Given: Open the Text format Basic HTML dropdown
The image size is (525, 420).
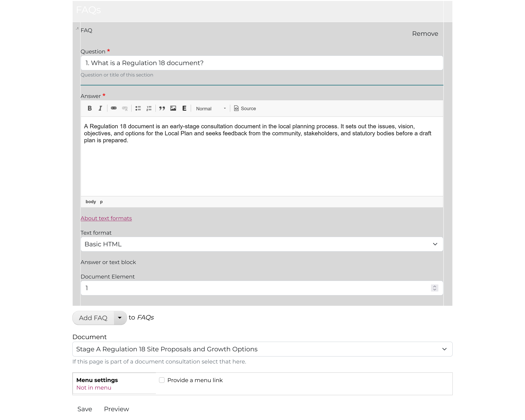Looking at the screenshot, I should tap(262, 244).
